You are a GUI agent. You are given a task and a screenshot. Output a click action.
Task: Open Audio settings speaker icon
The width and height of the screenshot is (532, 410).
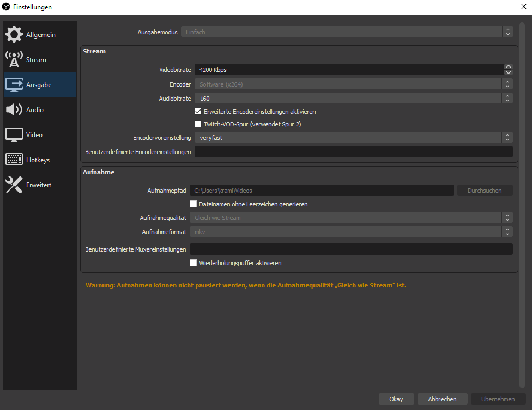(x=14, y=110)
